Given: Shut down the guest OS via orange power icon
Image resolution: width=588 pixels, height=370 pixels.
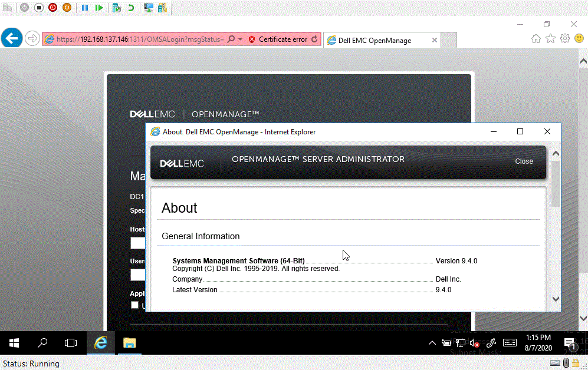Looking at the screenshot, I should point(66,7).
